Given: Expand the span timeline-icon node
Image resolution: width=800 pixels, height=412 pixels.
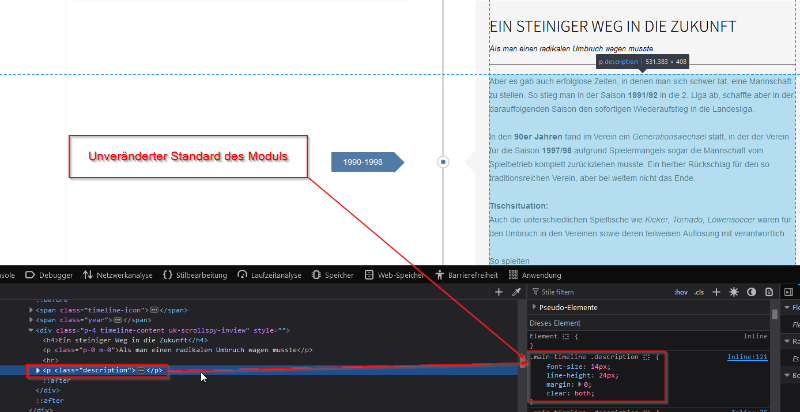Looking at the screenshot, I should click(x=31, y=310).
